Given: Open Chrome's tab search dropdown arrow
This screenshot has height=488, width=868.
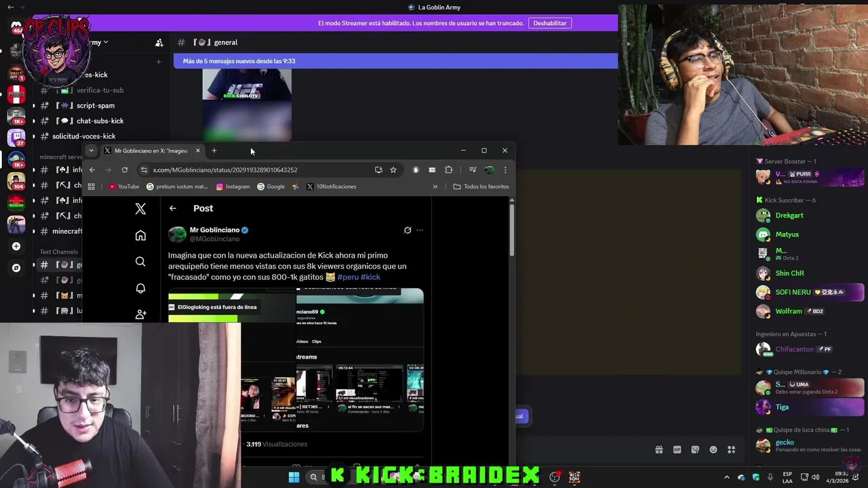Looking at the screenshot, I should tap(91, 150).
